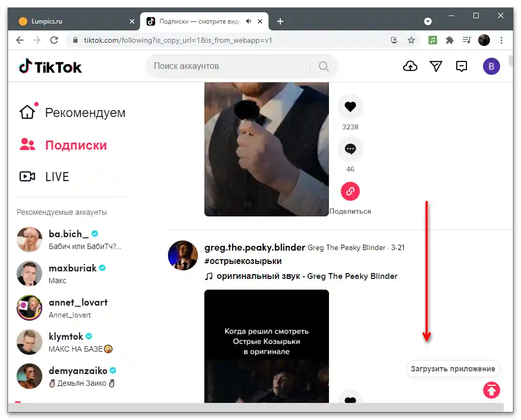Click the green music extension icon

pos(432,40)
